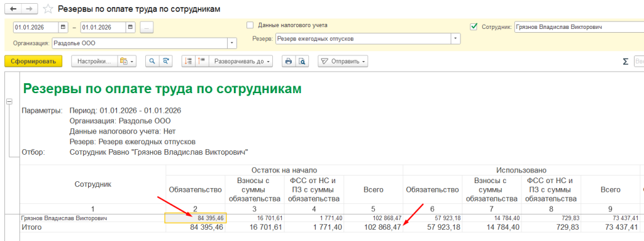Open period selection with ellipsis button

(147, 27)
